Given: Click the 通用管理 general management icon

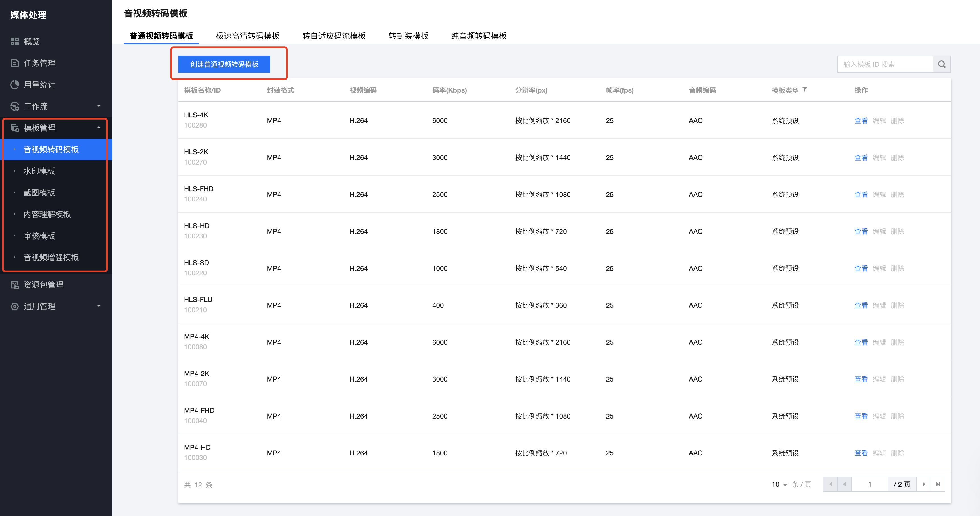Looking at the screenshot, I should click(14, 306).
